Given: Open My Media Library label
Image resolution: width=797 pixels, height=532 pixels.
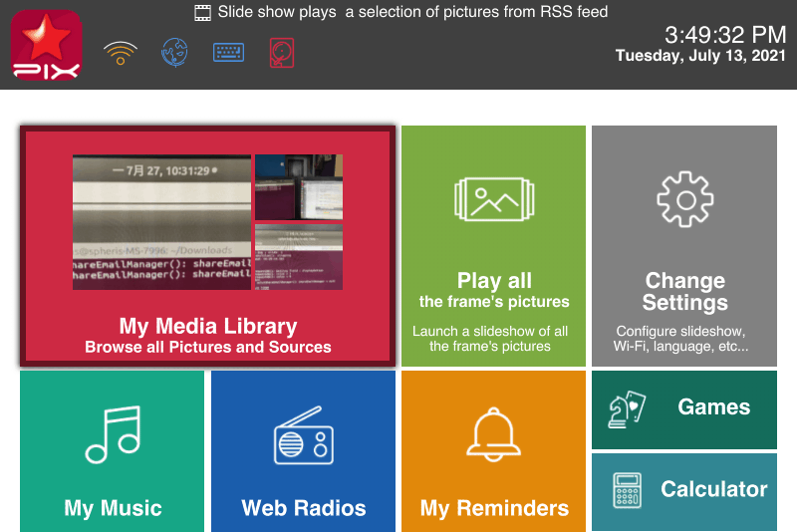Looking at the screenshot, I should [x=208, y=327].
